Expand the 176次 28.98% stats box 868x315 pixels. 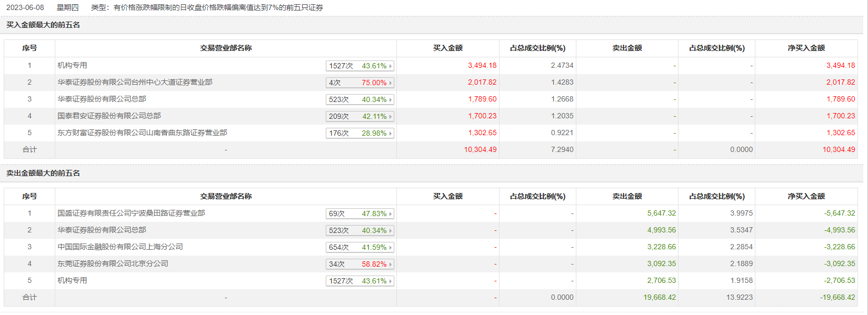click(360, 133)
